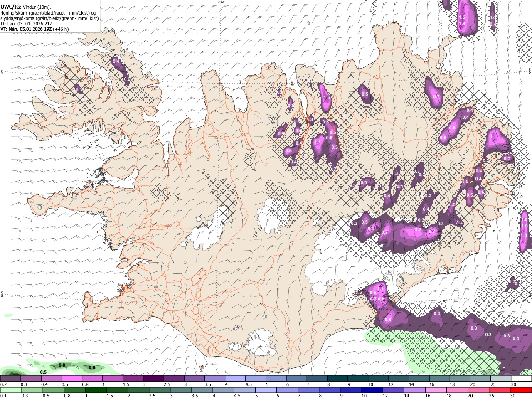The width and height of the screenshot is (532, 399).
Task: Select the pale green 0.1 rain swatch
Action: 10,390
